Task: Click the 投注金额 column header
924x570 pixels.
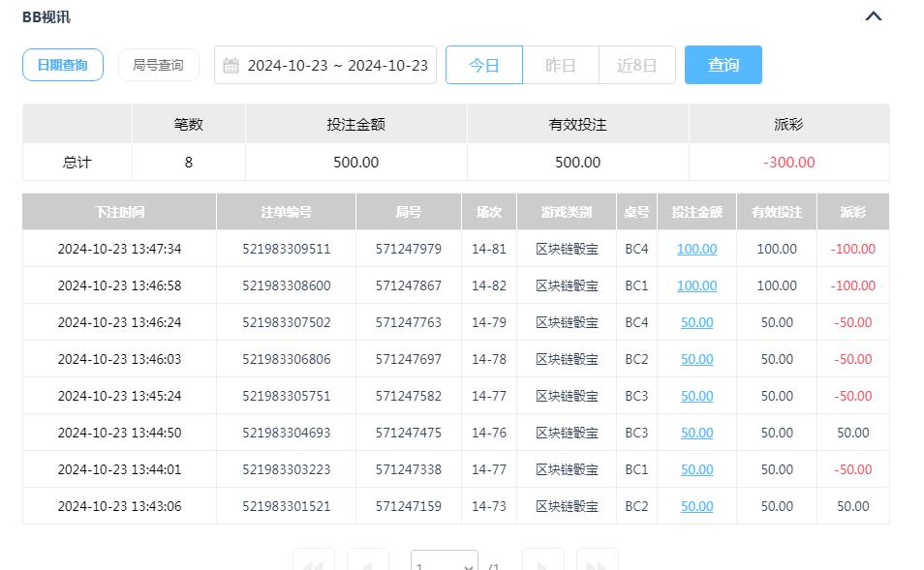Action: (696, 211)
